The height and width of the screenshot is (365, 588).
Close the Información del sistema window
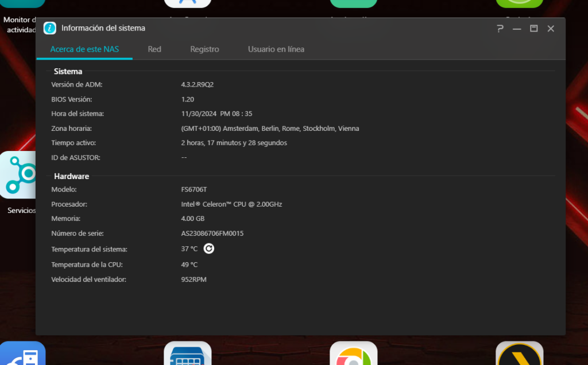[x=551, y=29]
